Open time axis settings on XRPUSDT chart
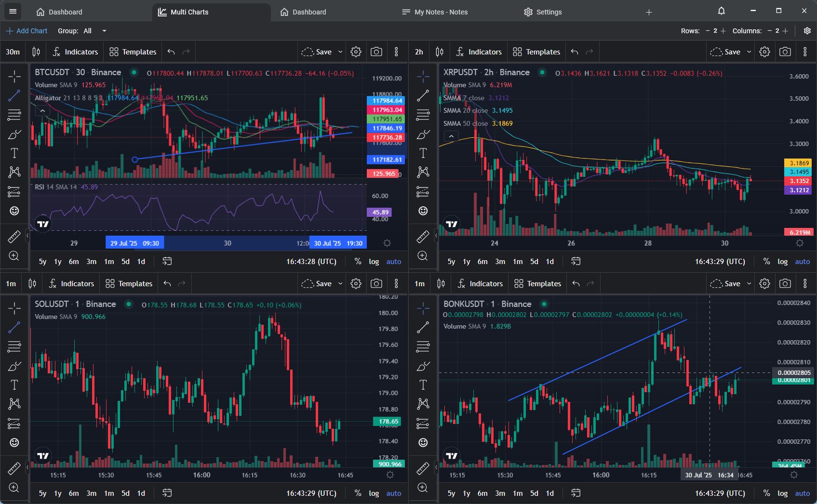Viewport: 817px width, 504px height. pyautogui.click(x=800, y=243)
